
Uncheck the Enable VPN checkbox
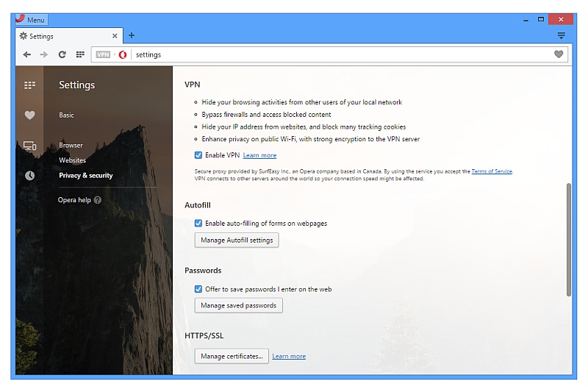(198, 155)
